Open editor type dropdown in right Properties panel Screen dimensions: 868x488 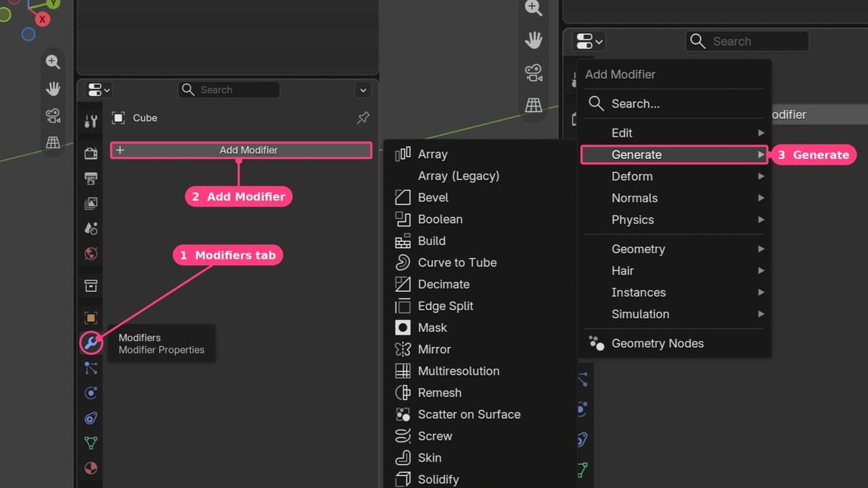tap(589, 41)
